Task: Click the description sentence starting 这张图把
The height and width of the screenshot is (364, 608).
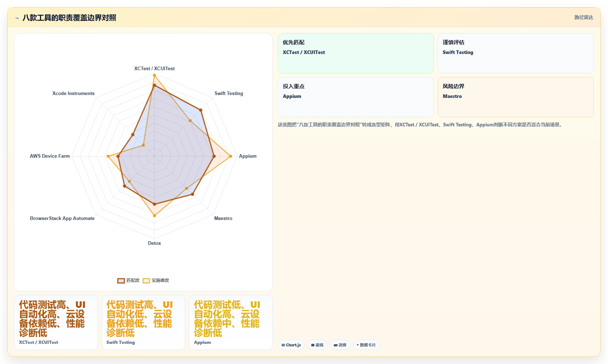Action: pos(421,125)
